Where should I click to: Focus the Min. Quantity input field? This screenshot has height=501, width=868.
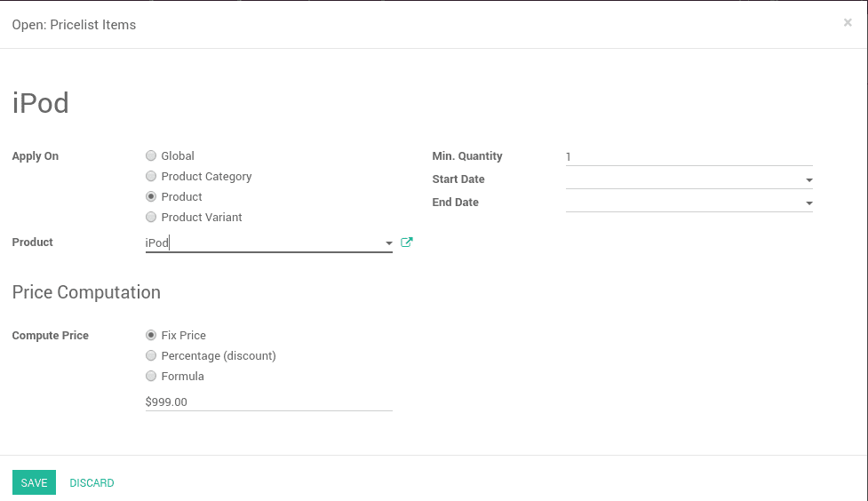tap(689, 156)
